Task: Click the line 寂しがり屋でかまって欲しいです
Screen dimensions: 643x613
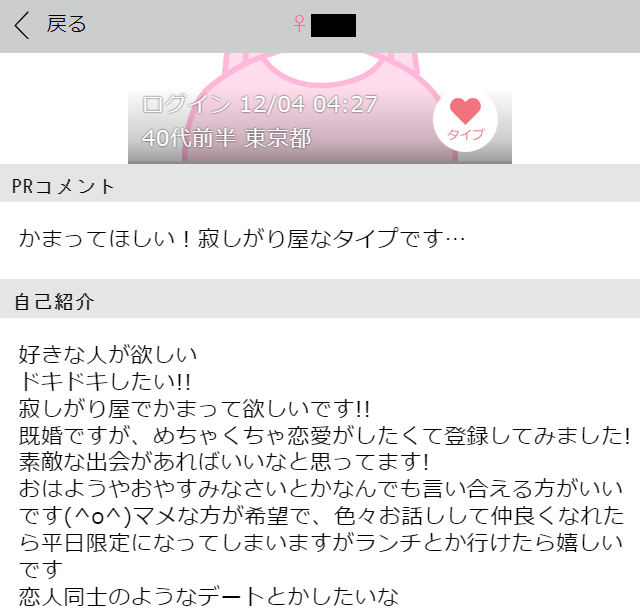Action: coord(194,408)
